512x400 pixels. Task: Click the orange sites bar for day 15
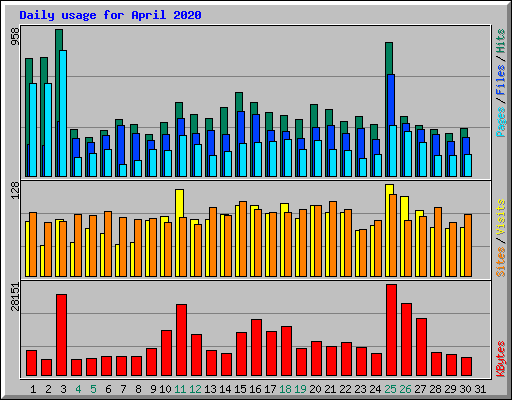[243, 239]
